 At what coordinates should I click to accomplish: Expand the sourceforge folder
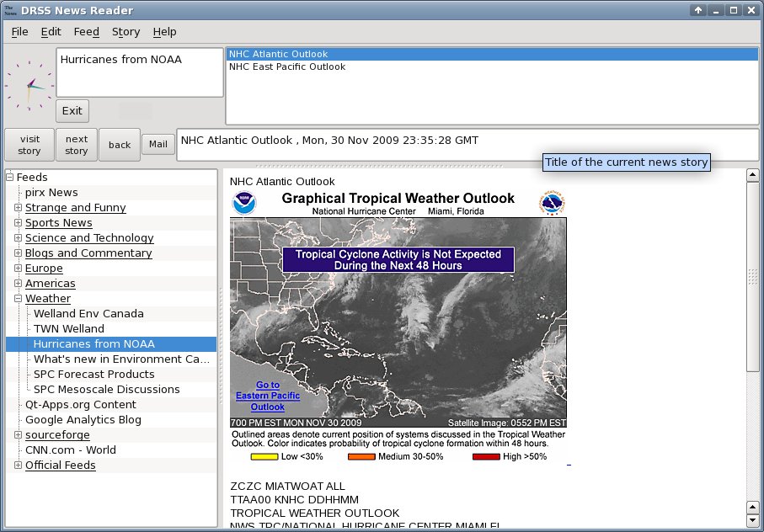click(18, 434)
